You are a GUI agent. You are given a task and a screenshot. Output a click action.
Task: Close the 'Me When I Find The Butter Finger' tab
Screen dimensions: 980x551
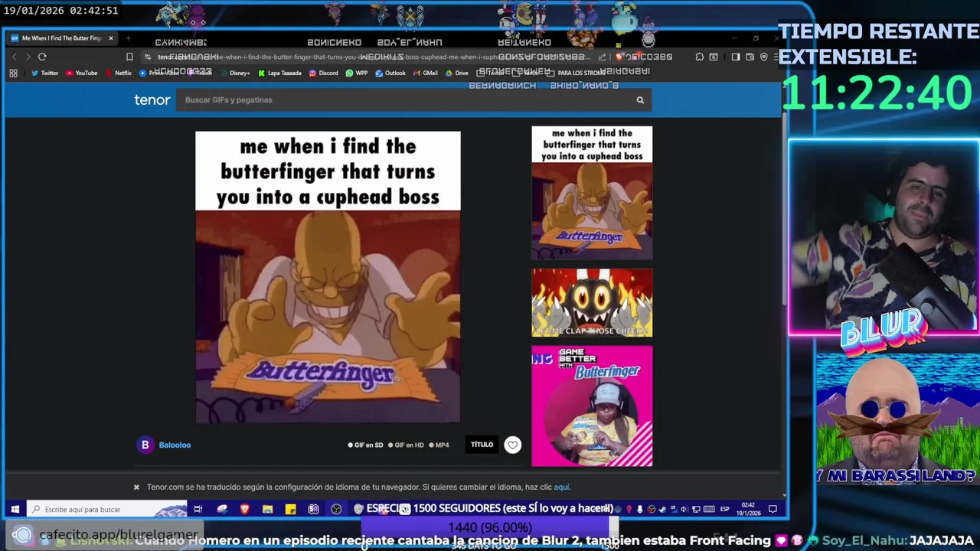[x=110, y=38]
